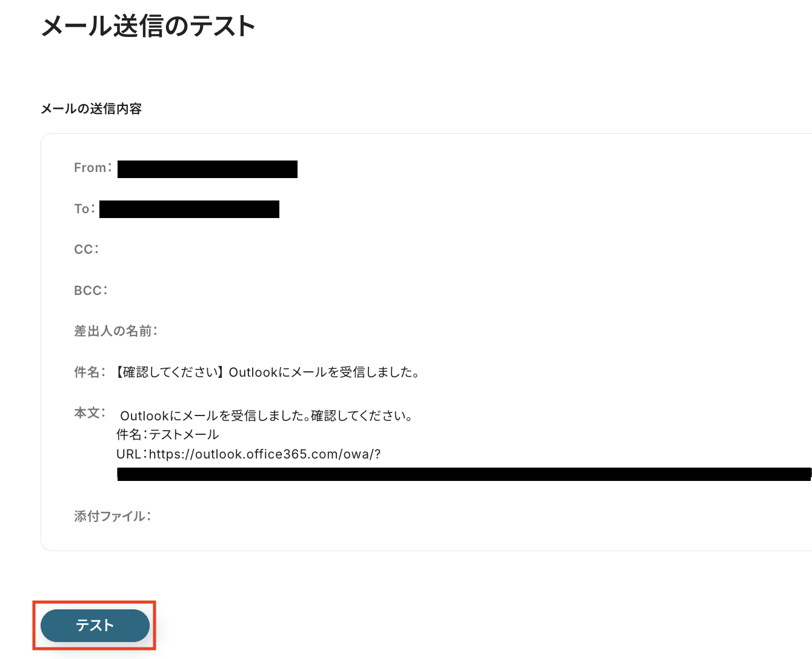Select the redacted To address
This screenshot has width=812, height=659.
tap(189, 209)
